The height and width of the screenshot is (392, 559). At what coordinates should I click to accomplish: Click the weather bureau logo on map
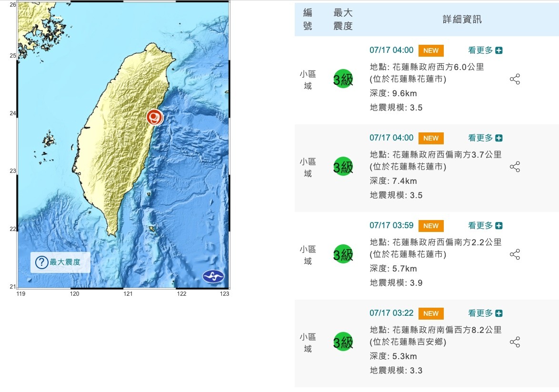click(213, 276)
